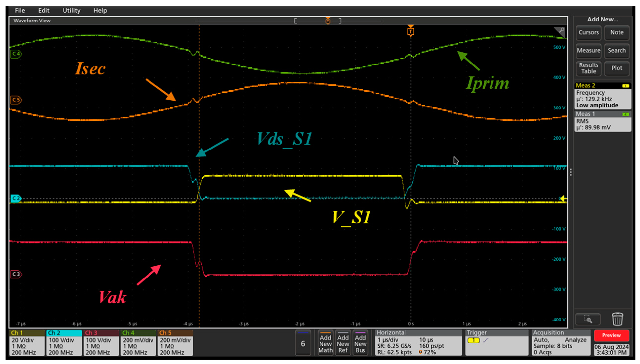The image size is (640, 364).
Task: Click the zoom overview bracket slider at top
Action: pyautogui.click(x=318, y=21)
